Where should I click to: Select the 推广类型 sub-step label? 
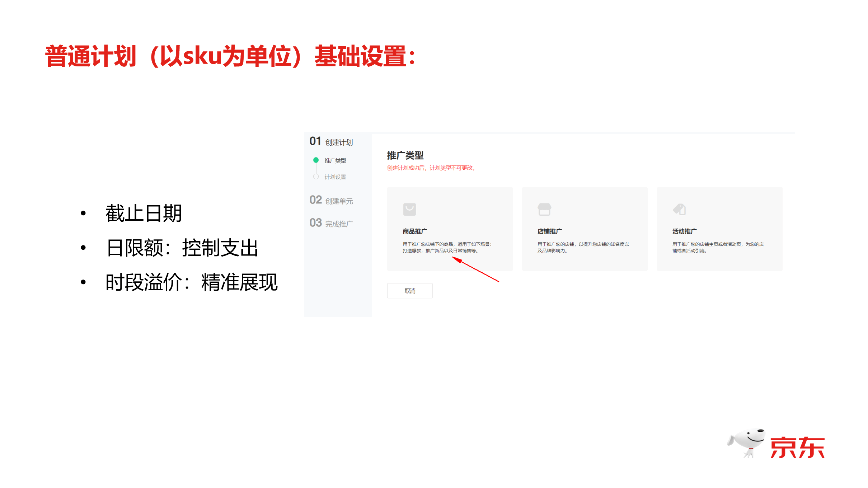(x=335, y=160)
